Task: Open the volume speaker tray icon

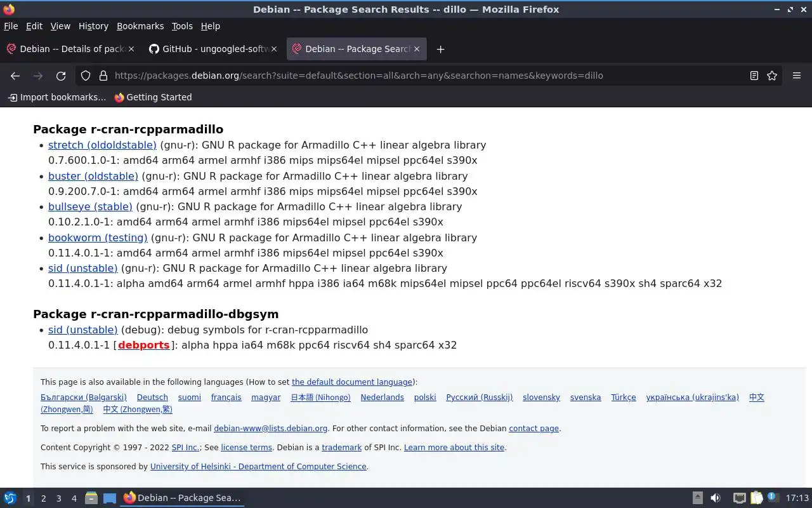Action: pyautogui.click(x=716, y=498)
